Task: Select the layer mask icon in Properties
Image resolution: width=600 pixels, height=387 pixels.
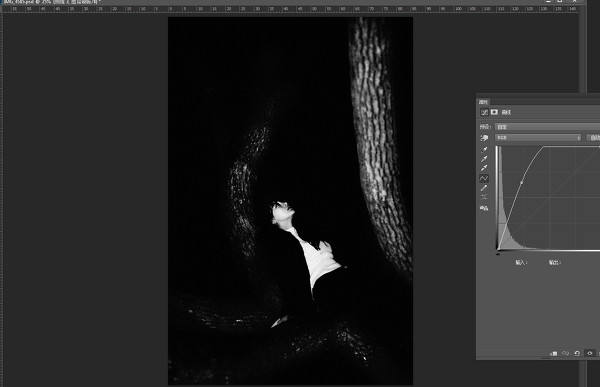Action: coord(494,112)
